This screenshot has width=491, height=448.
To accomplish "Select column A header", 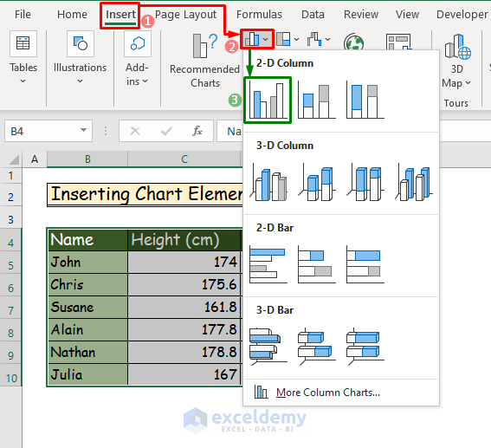I will [x=35, y=159].
